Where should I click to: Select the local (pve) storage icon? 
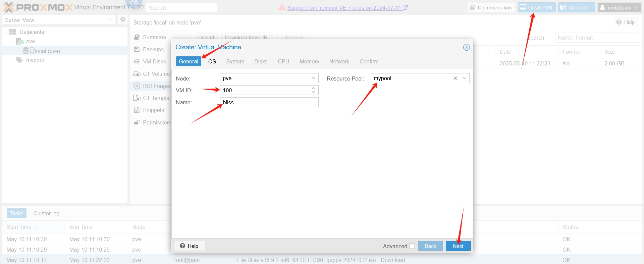coord(28,51)
